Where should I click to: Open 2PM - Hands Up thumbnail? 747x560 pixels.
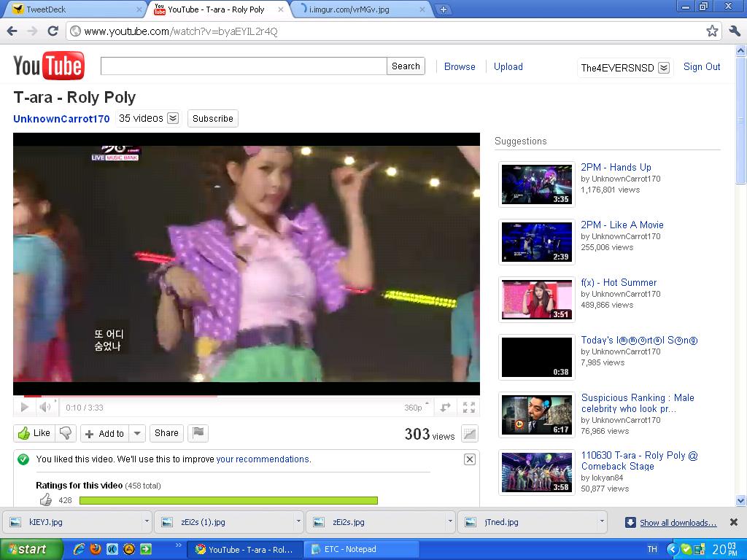click(536, 184)
